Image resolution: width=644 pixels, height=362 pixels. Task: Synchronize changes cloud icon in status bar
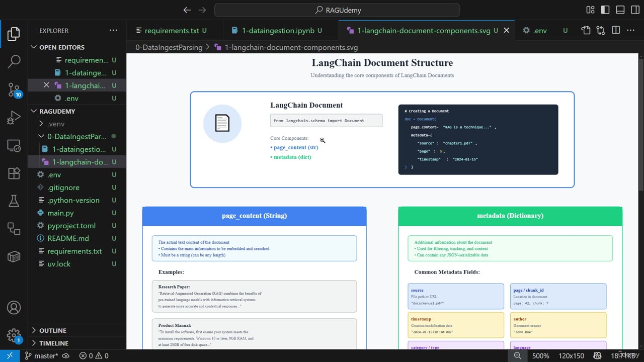click(x=65, y=355)
